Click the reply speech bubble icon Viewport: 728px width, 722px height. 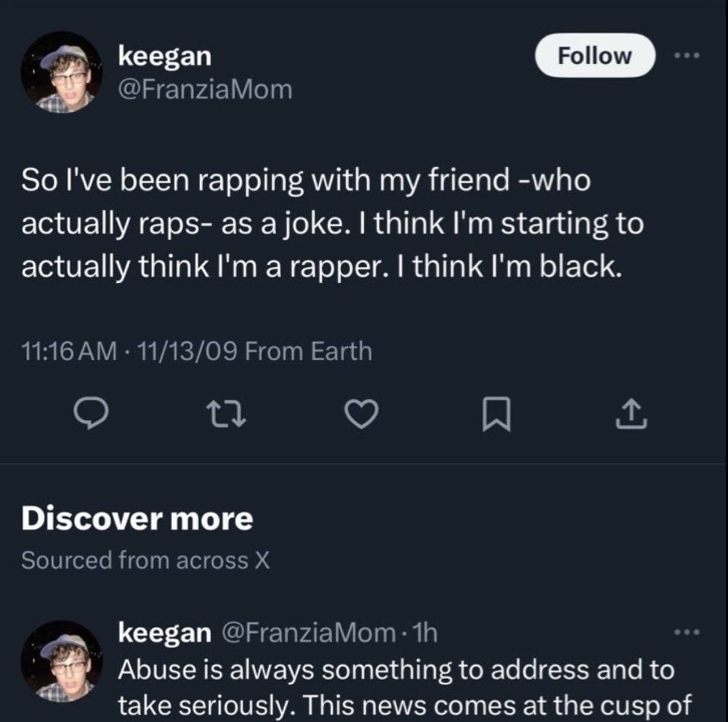pyautogui.click(x=91, y=416)
